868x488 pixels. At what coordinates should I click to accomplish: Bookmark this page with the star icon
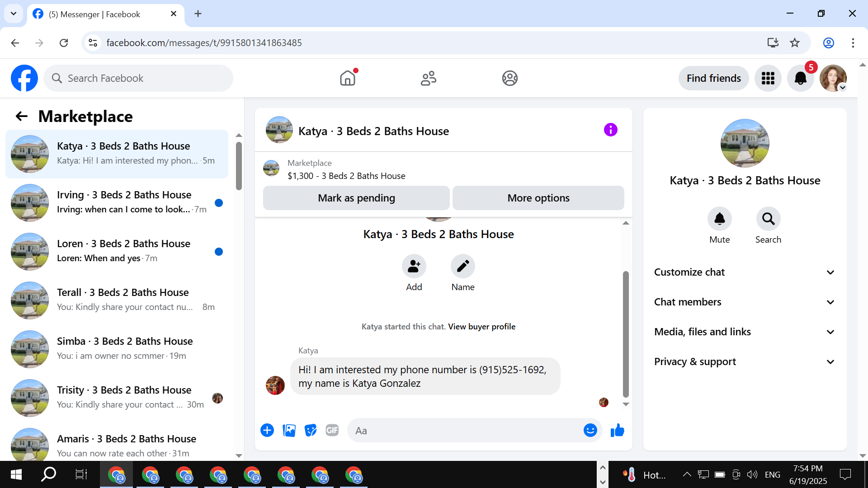pos(795,43)
